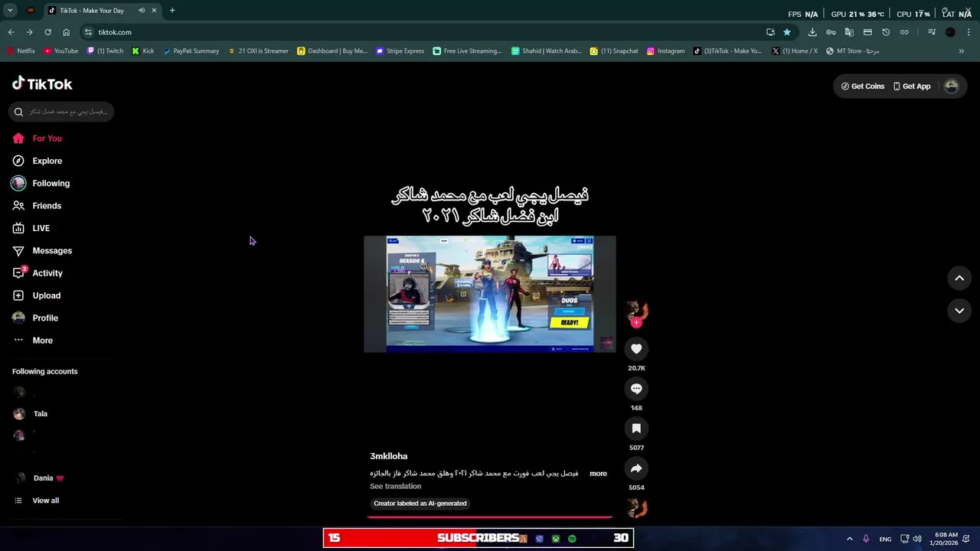The width and height of the screenshot is (980, 551).
Task: Reload the TikTok page
Action: 47,32
